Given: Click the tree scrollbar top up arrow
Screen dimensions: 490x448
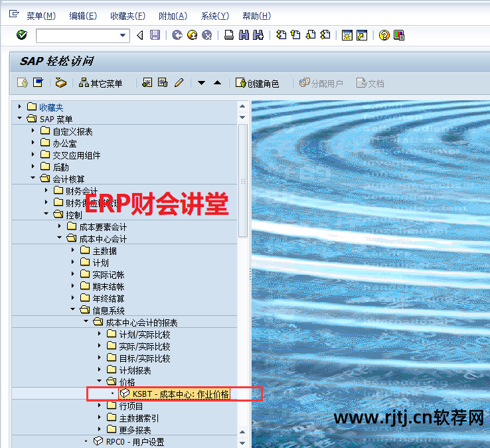Looking at the screenshot, I should (x=242, y=107).
